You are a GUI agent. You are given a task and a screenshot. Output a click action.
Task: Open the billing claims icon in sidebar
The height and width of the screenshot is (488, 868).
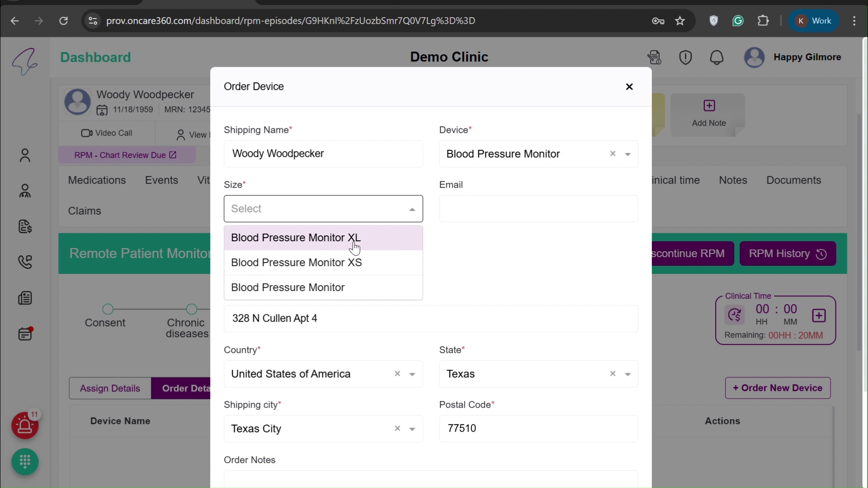tap(25, 227)
